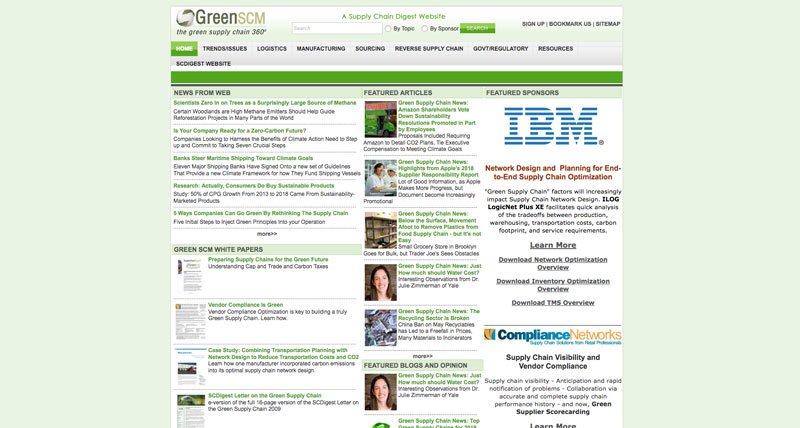Open the MANUFACTURING menu
The height and width of the screenshot is (428, 800).
(x=321, y=48)
